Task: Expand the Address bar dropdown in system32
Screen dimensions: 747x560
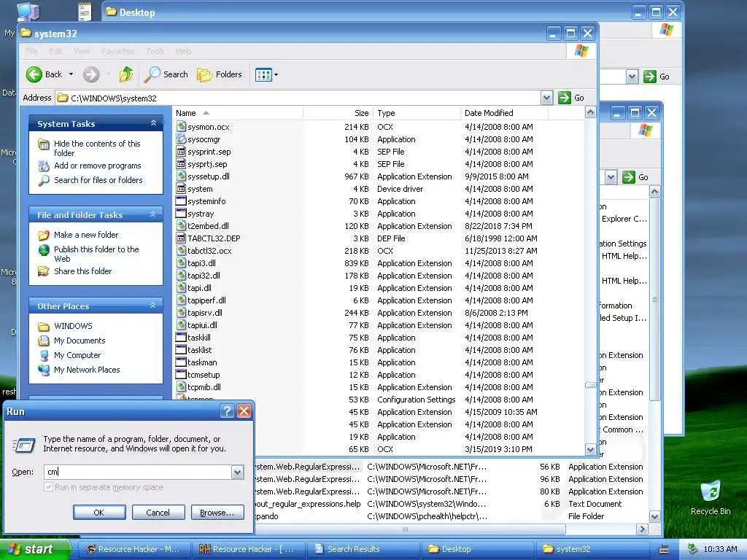Action: click(547, 98)
